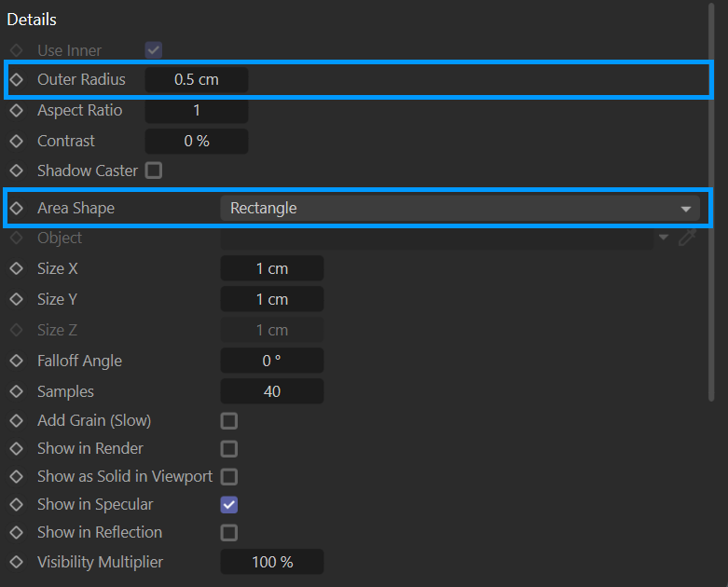Click the Size X keyframe diamond
Viewport: 728px width, 587px height.
[16, 269]
